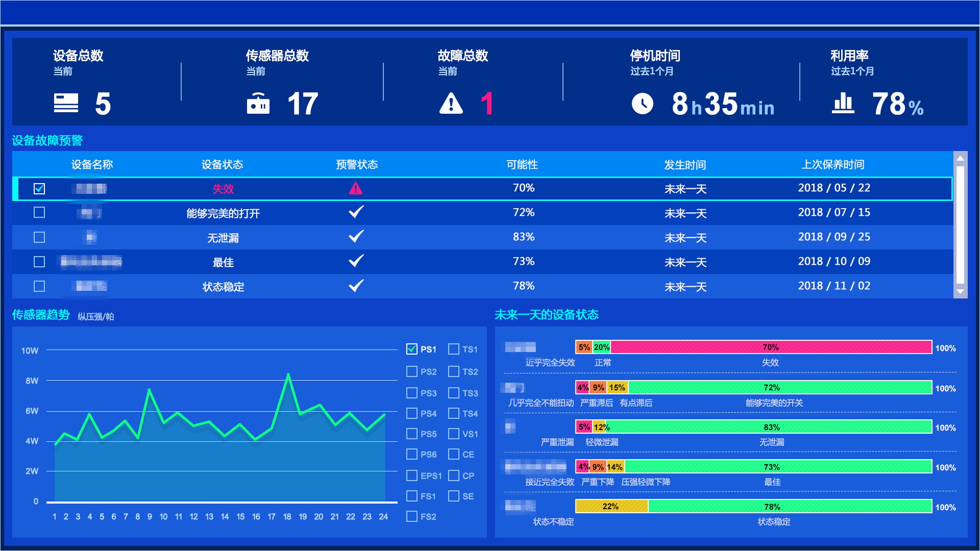Click the device count icon under 设备总数

pyautogui.click(x=66, y=104)
